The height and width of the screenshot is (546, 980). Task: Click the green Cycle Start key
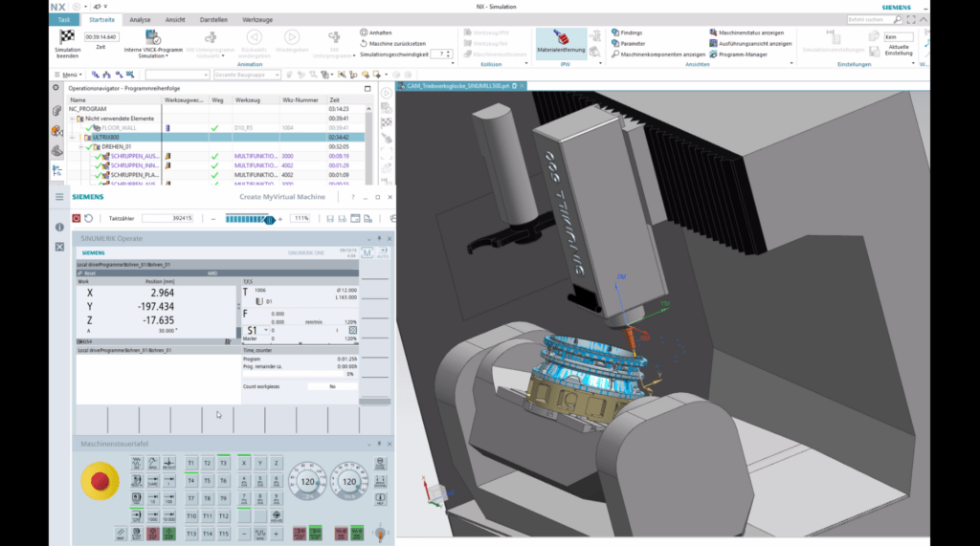pyautogui.click(x=168, y=534)
